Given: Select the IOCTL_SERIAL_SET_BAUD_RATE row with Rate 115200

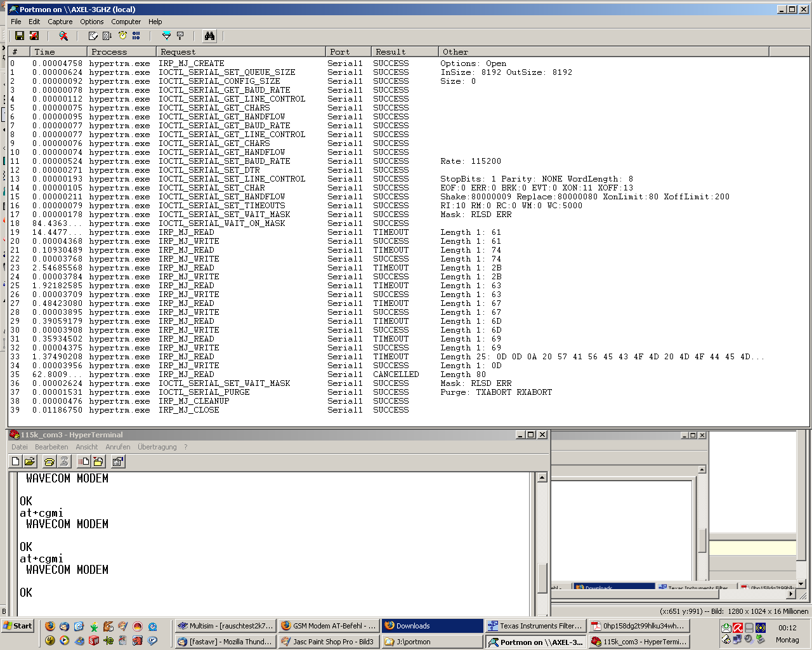Looking at the screenshot, I should [409, 161].
